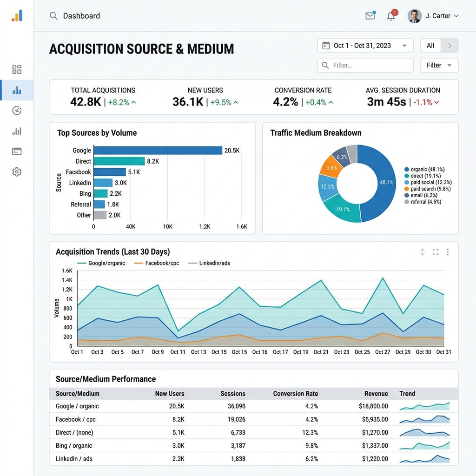This screenshot has width=476, height=476.
Task: Open the LinkedIn / ads row
Action: pos(254,459)
